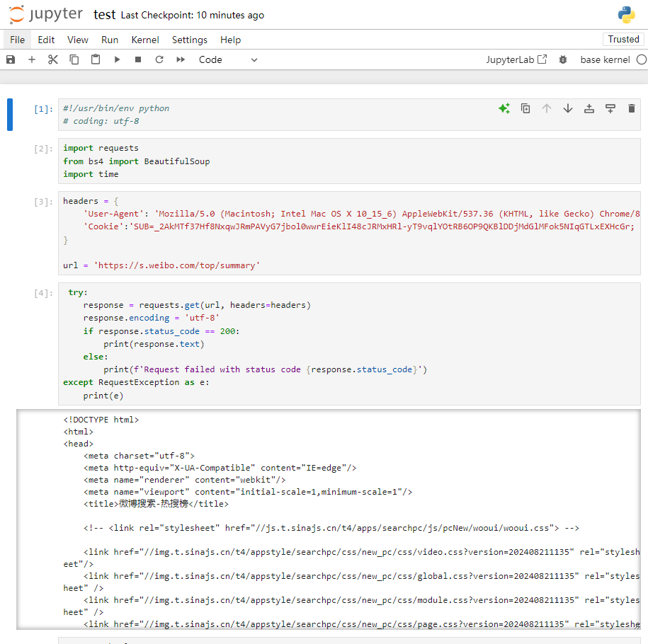Run the selected cell
This screenshot has width=648, height=644.
(117, 59)
